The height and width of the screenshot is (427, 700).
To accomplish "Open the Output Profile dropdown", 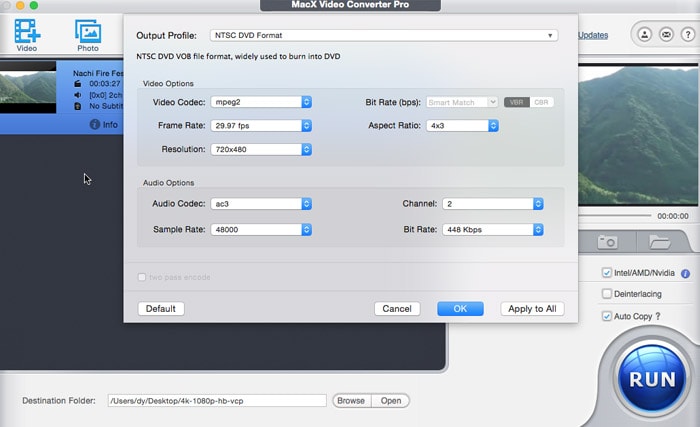I will tap(383, 35).
